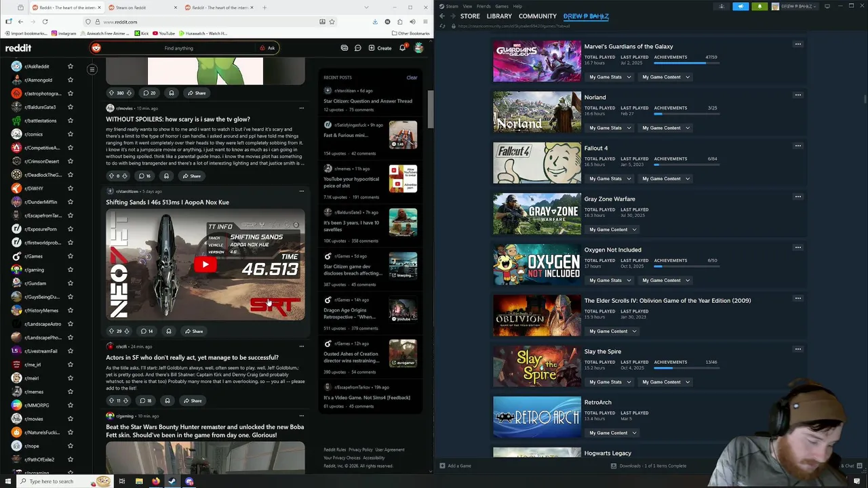The width and height of the screenshot is (868, 488).
Task: Focus the Reddit Find anything search box
Action: tap(179, 48)
